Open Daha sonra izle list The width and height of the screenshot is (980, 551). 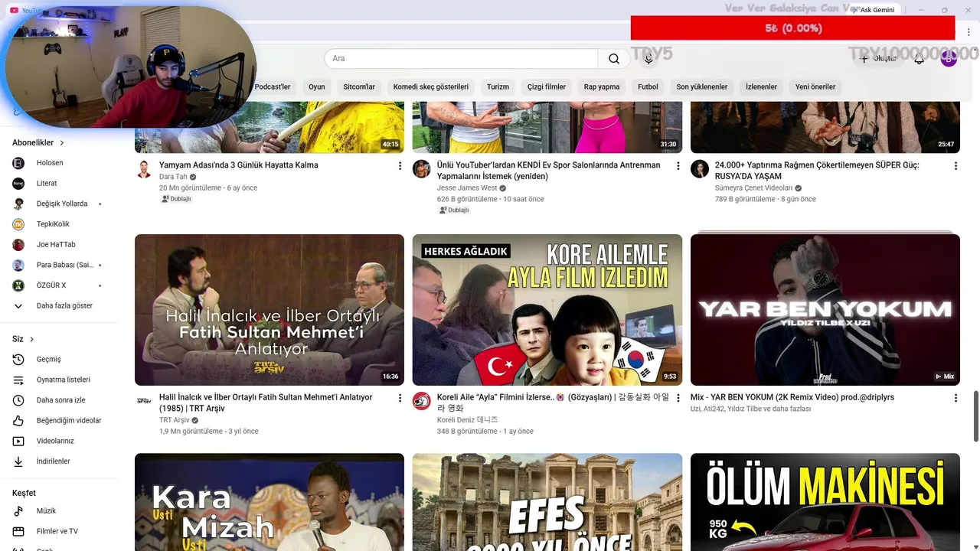58,400
